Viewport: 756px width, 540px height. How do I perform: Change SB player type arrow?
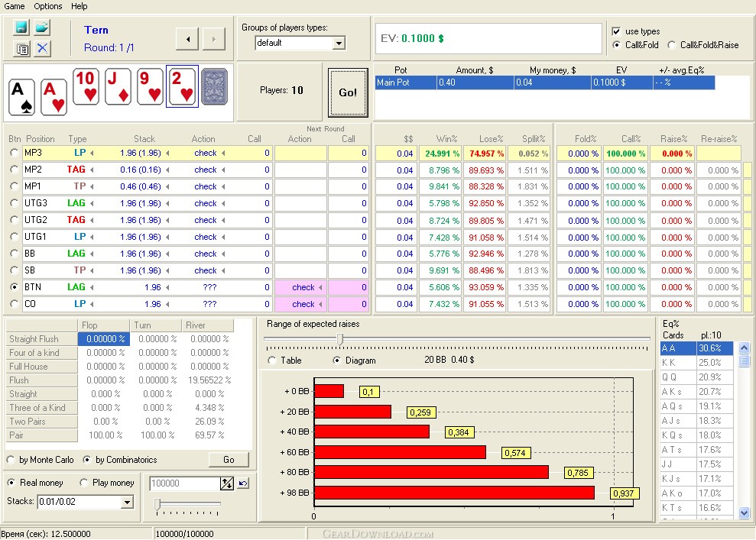click(92, 270)
